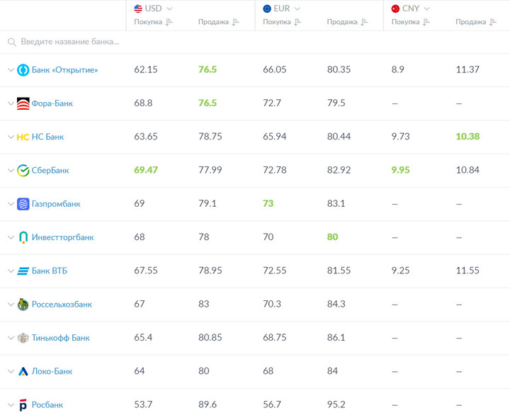Open the Банк «Открытие» link
The width and height of the screenshot is (510, 420).
pos(64,70)
